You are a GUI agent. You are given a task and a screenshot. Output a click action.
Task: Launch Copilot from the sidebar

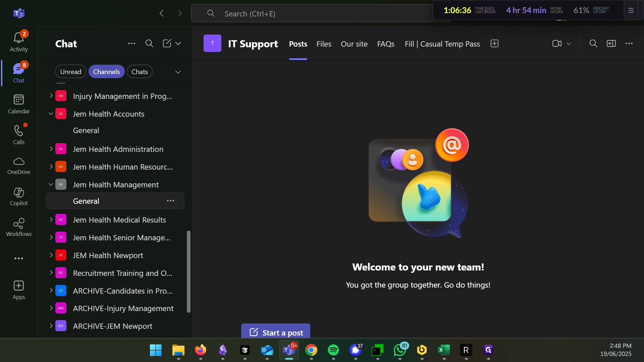19,196
